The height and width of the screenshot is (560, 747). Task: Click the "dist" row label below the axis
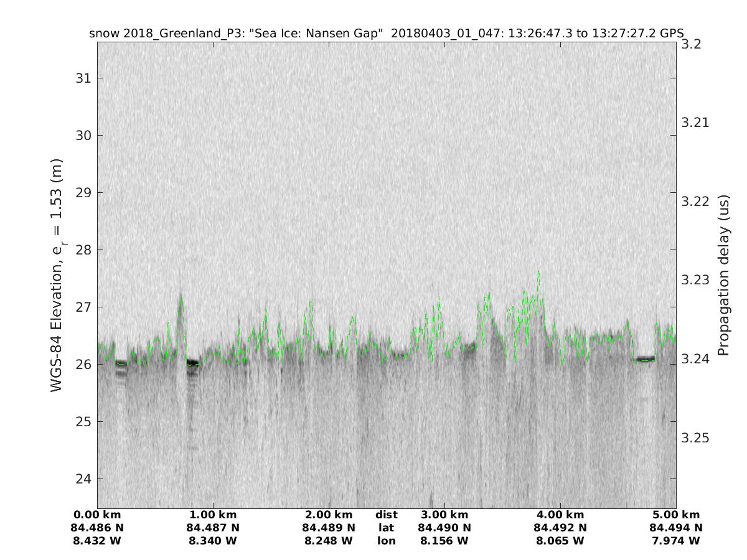click(386, 515)
